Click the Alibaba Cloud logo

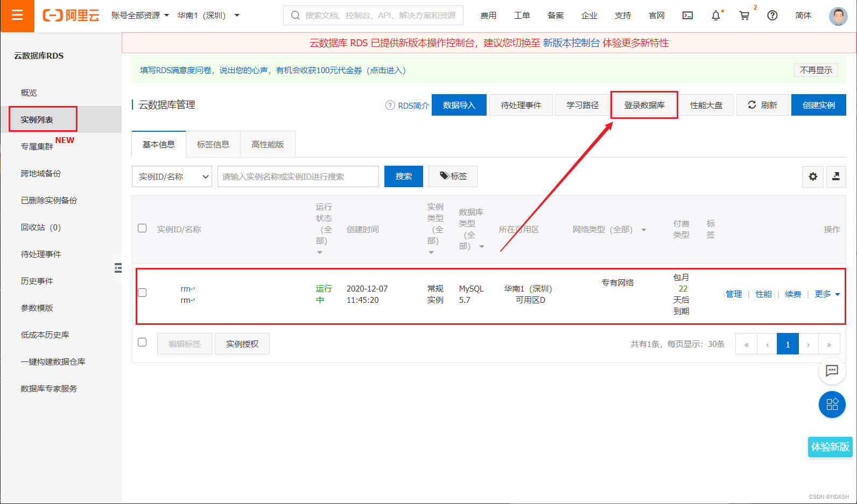(71, 16)
